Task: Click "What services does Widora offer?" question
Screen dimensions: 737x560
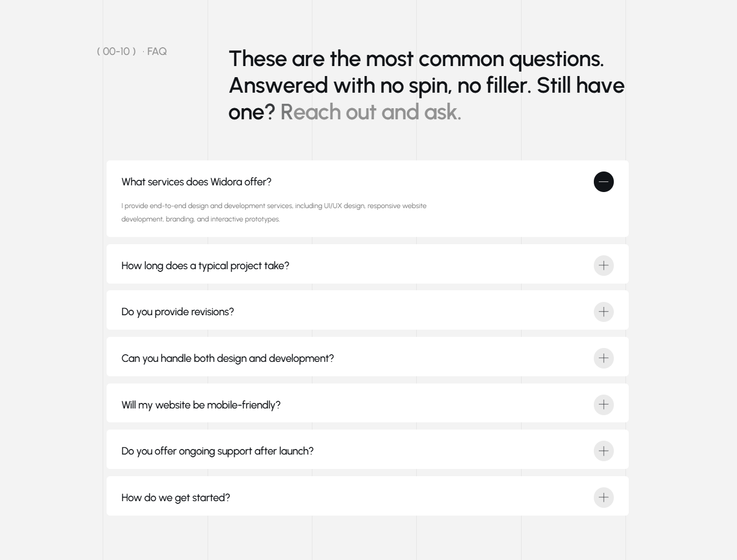Action: pos(196,182)
